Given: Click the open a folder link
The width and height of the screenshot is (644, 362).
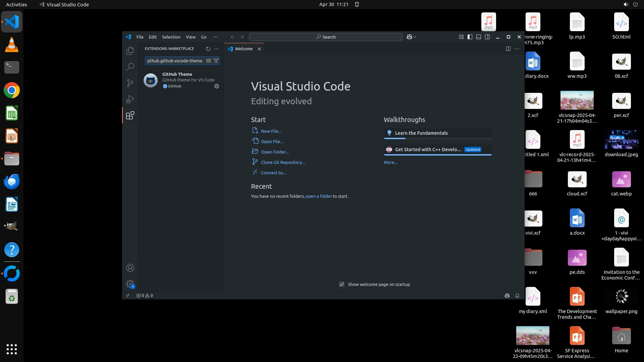Looking at the screenshot, I should 318,196.
